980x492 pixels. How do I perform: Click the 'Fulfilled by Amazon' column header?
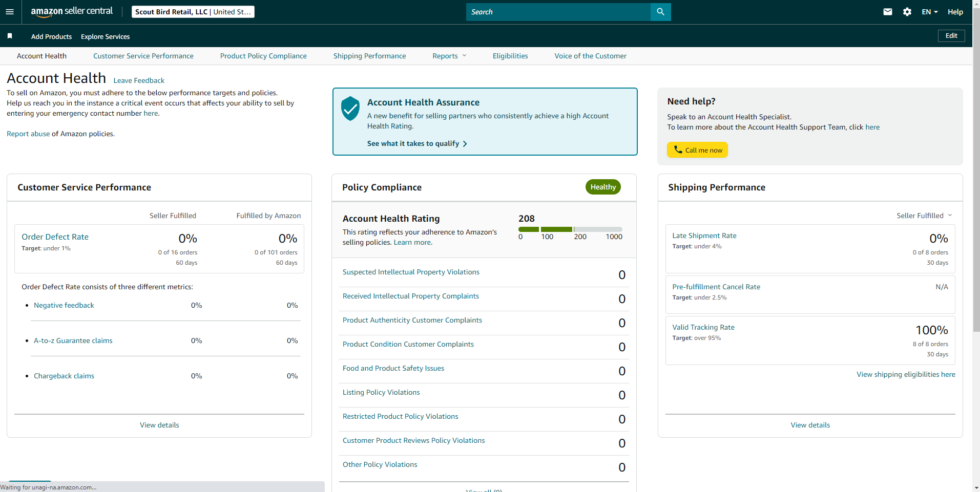268,216
